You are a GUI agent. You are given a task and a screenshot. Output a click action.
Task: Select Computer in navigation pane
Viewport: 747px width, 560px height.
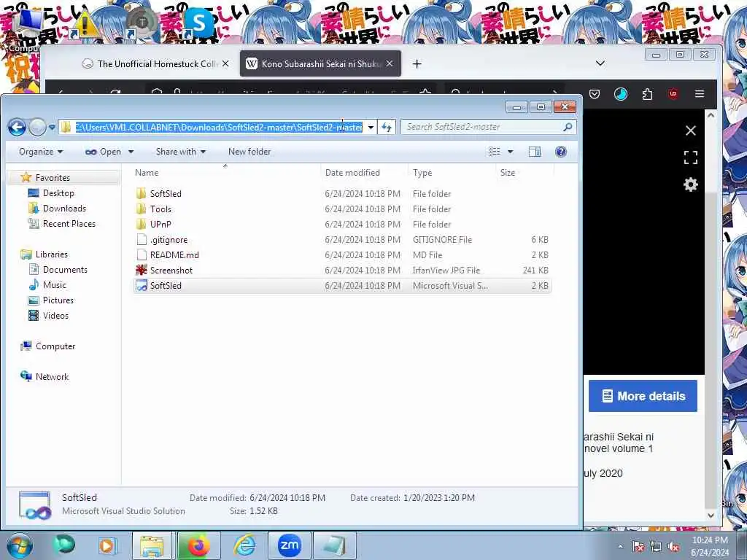pos(55,346)
